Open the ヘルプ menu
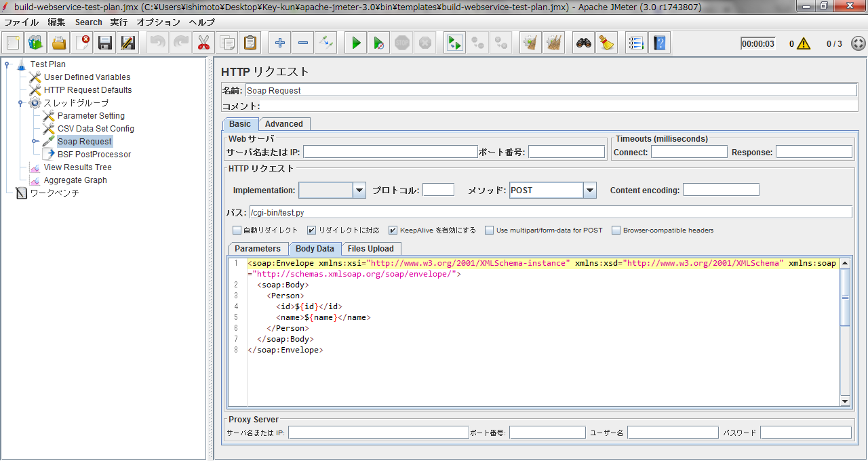Viewport: 868px width, 461px height. (202, 22)
